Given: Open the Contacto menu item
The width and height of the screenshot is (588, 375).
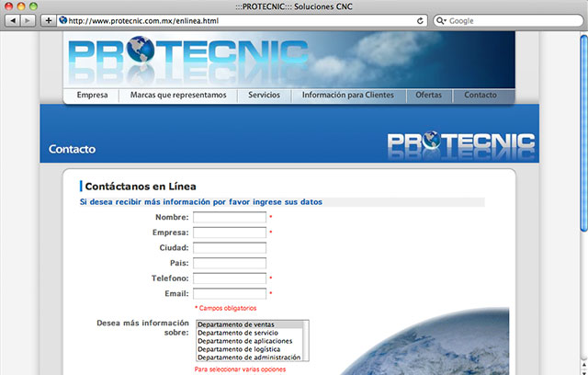Looking at the screenshot, I should [481, 96].
